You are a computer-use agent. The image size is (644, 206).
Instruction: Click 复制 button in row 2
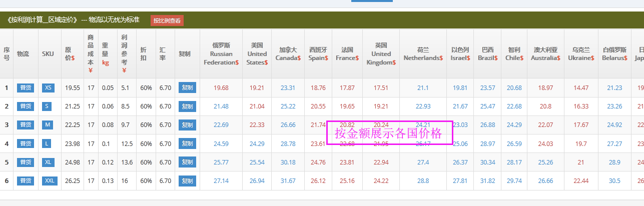point(187,106)
